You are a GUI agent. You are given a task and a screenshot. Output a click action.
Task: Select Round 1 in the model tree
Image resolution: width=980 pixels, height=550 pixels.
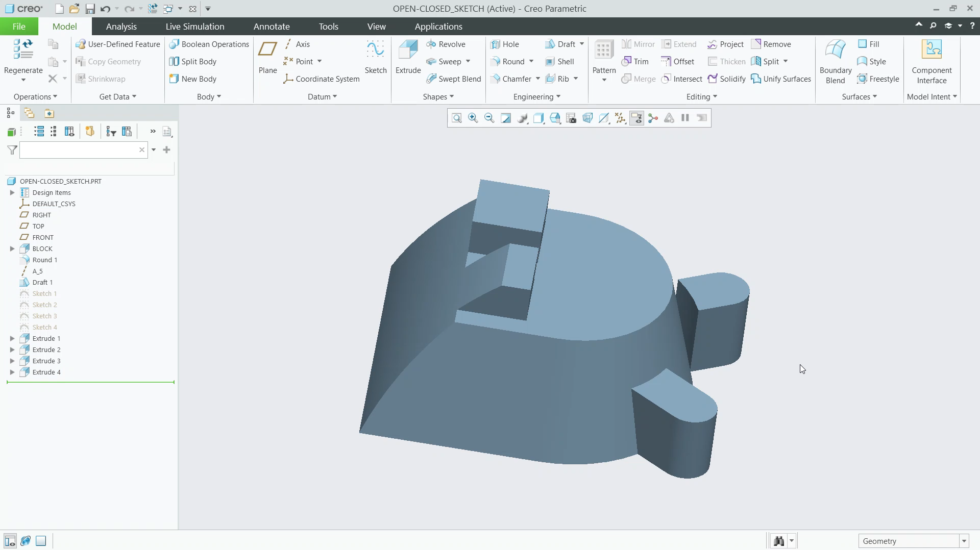(x=44, y=260)
